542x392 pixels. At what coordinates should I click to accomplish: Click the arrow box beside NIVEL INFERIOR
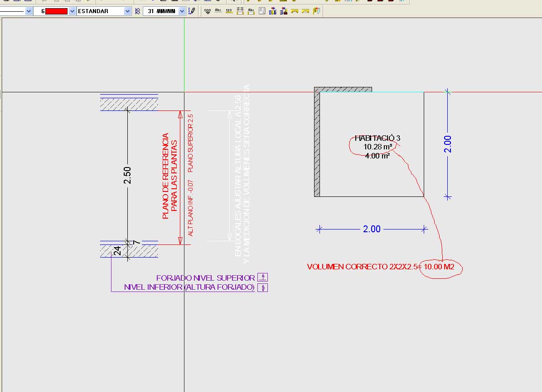point(263,287)
